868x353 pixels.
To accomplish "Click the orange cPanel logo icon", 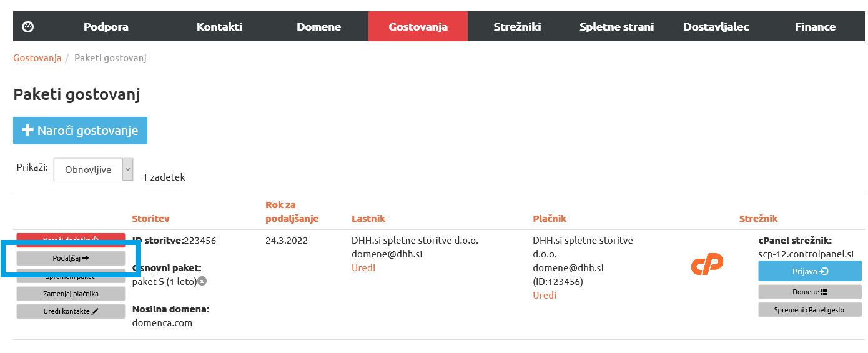I will click(x=707, y=264).
